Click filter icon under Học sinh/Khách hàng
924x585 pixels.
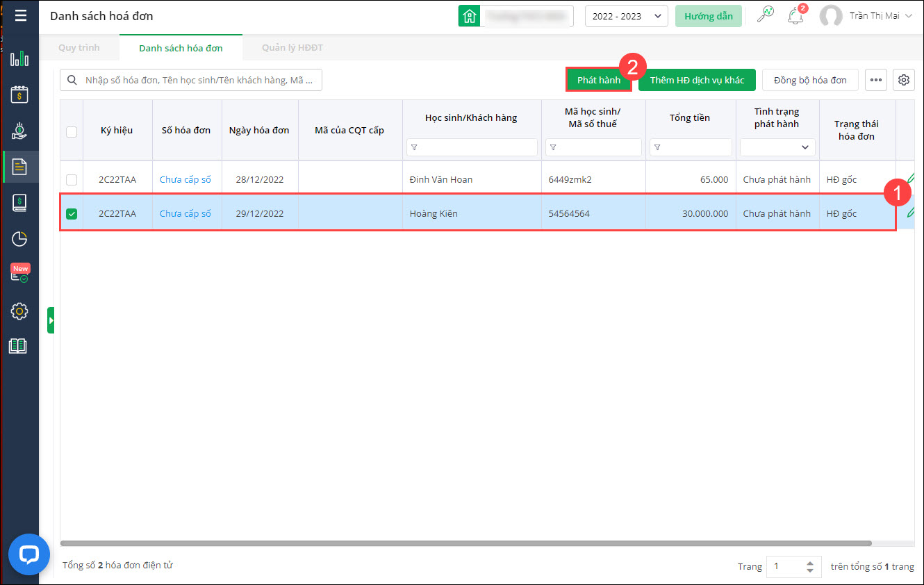pyautogui.click(x=414, y=147)
